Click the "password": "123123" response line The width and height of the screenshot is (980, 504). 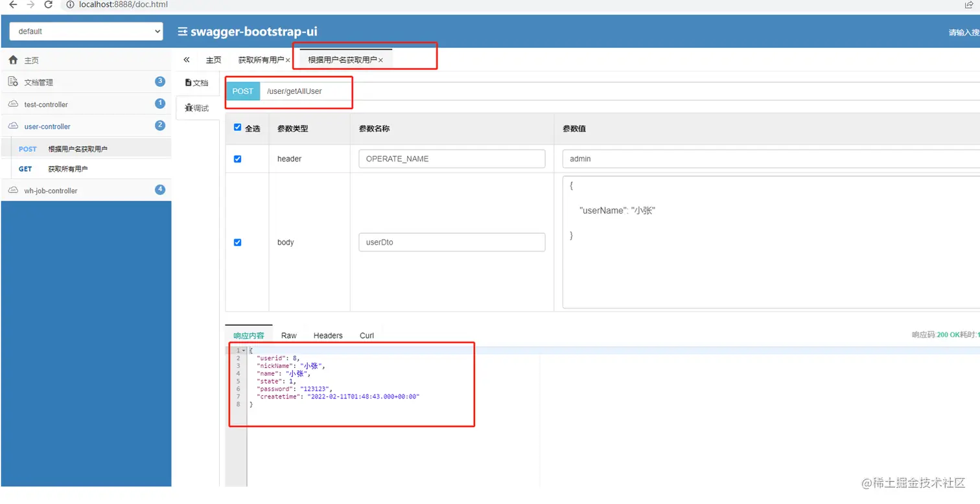click(294, 389)
